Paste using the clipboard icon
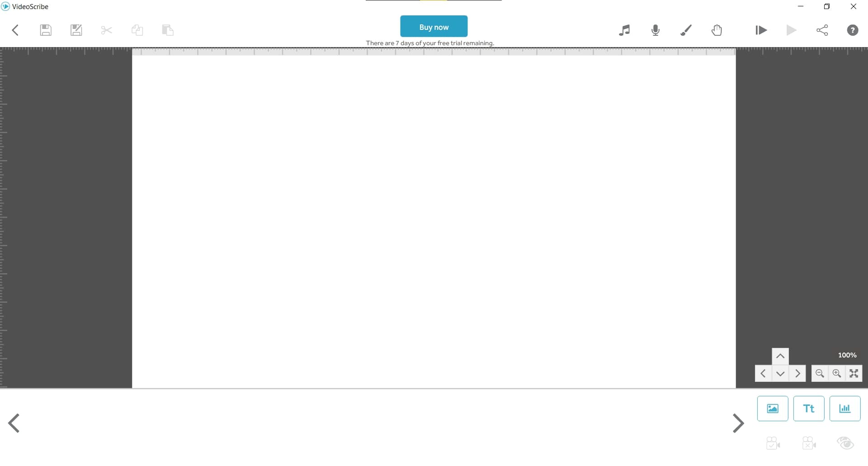The width and height of the screenshot is (868, 466). pyautogui.click(x=168, y=30)
